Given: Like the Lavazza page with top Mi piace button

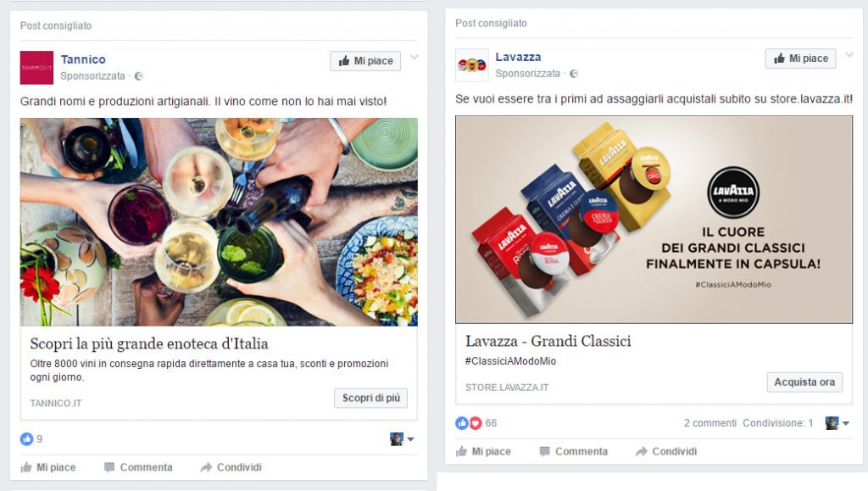Looking at the screenshot, I should [x=800, y=59].
